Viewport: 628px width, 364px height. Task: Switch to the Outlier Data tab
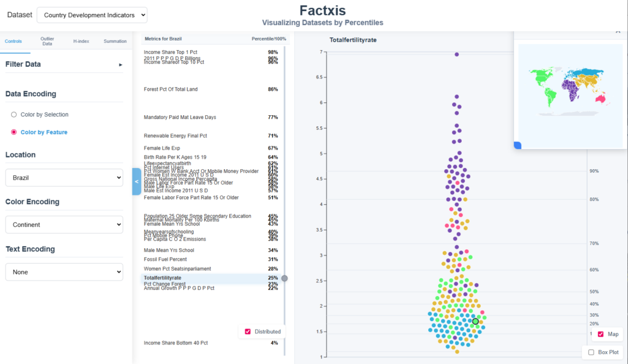(x=47, y=41)
